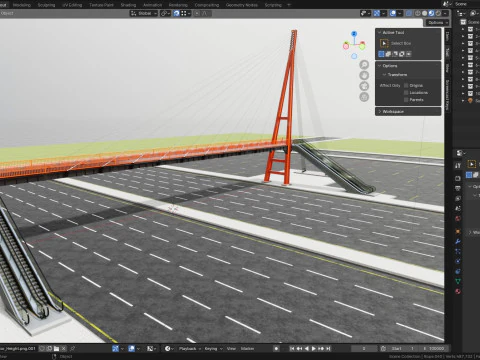Screen dimensions: 480x360
Task: Add a new workspace with plus tab
Action: [289, 5]
